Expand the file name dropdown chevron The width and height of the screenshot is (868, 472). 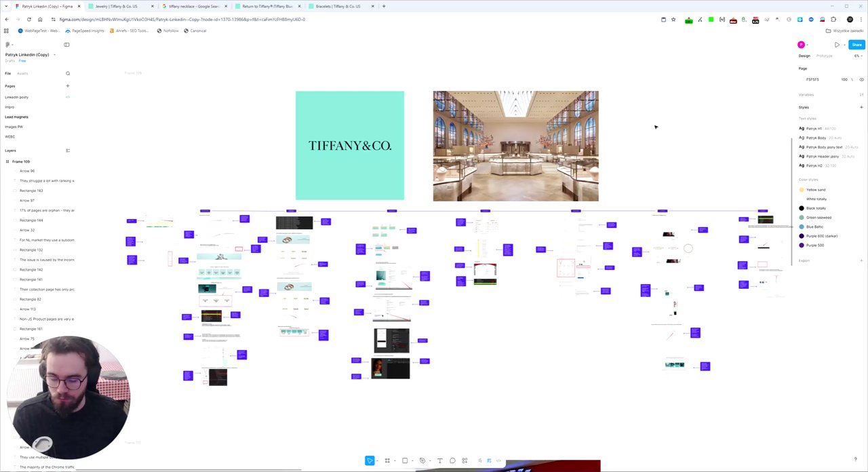click(x=54, y=55)
